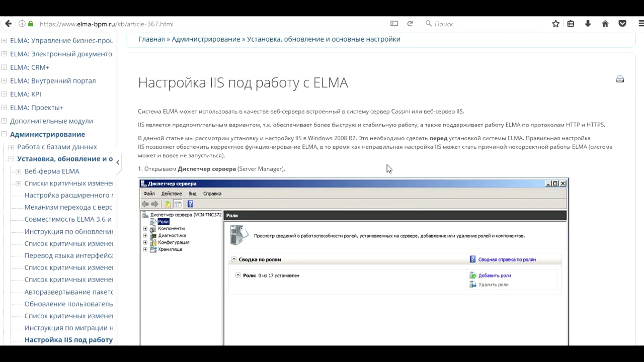This screenshot has width=644, height=362.
Task: Click Действие menu in Server Manager screenshot
Action: [x=172, y=194]
